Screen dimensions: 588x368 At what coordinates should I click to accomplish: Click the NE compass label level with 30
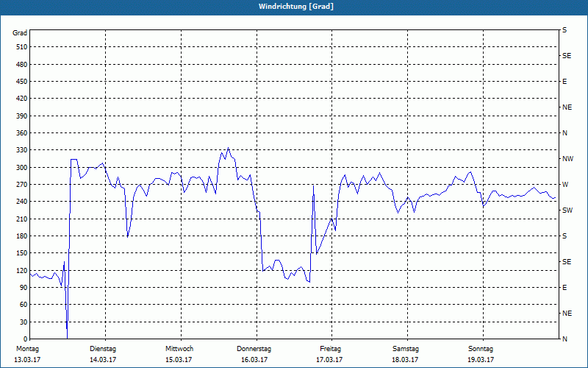tap(567, 314)
